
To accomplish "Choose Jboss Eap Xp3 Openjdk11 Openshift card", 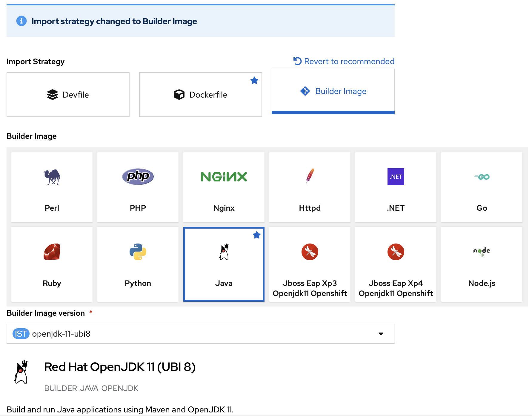I will [x=310, y=264].
